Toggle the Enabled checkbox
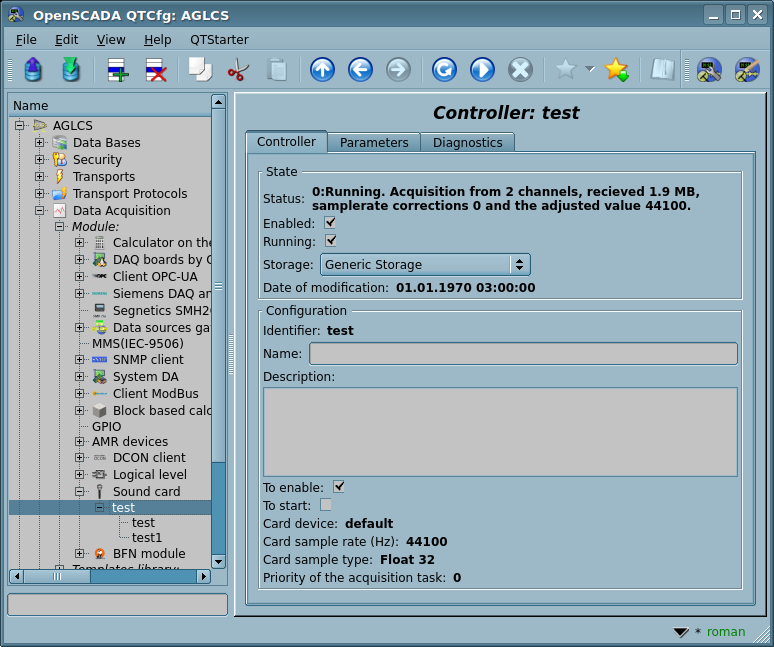Screen dimensions: 774x647 coord(330,223)
